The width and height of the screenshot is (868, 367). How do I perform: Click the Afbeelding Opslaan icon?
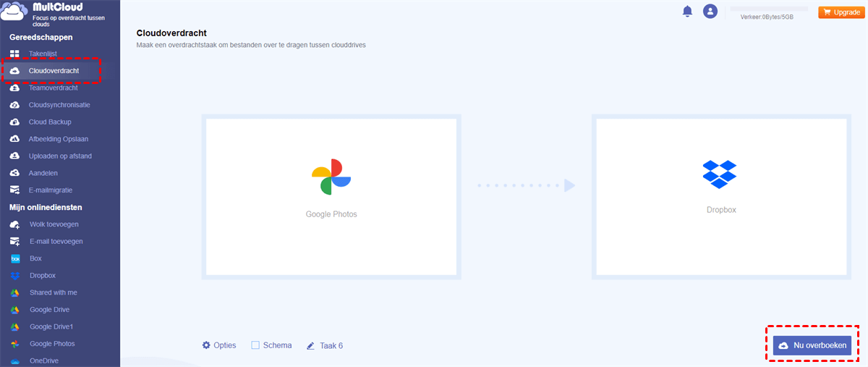14,139
